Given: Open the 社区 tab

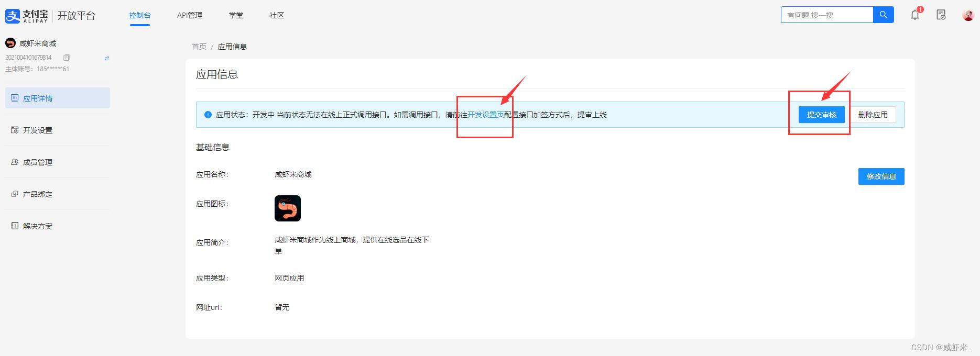Looking at the screenshot, I should tap(277, 15).
